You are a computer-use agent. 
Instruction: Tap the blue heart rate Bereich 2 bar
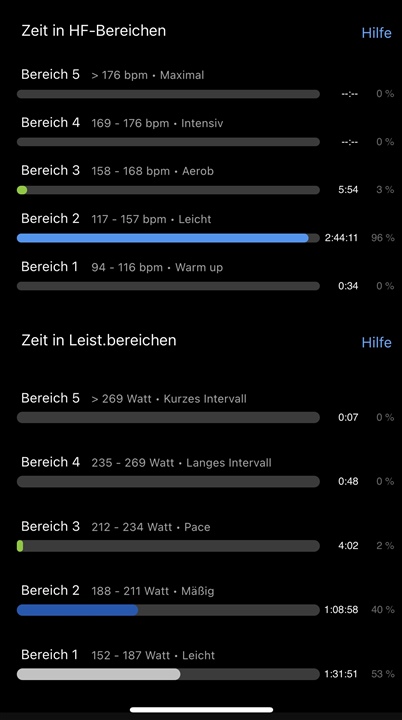pyautogui.click(x=168, y=238)
